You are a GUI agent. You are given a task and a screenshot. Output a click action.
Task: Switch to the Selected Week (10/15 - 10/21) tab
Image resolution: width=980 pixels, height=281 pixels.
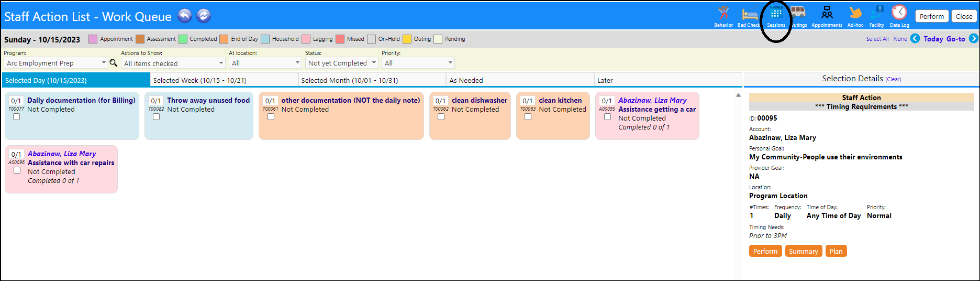pos(224,80)
